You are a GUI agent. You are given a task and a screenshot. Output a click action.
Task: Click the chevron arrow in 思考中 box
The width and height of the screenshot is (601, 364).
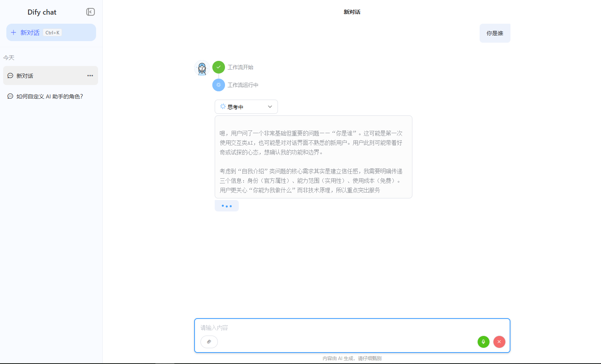pyautogui.click(x=270, y=107)
